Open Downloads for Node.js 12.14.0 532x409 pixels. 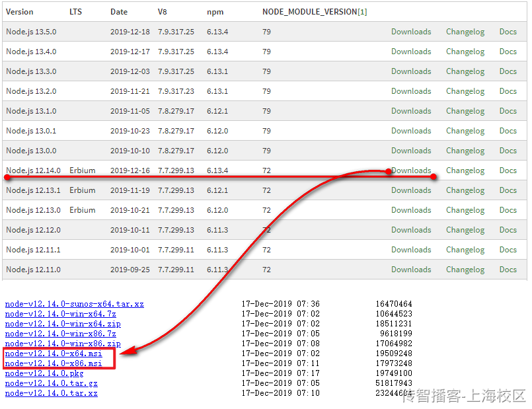[411, 170]
